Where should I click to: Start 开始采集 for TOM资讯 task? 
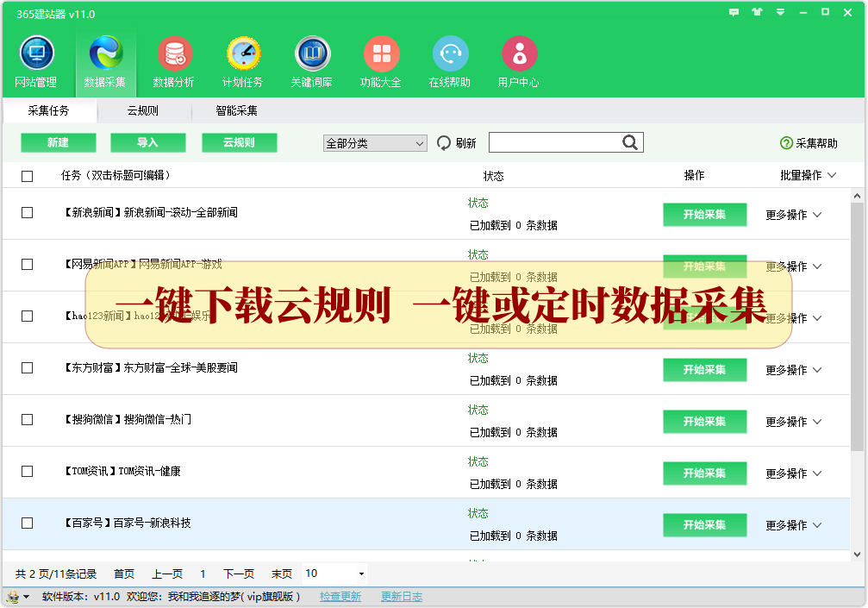tap(705, 473)
